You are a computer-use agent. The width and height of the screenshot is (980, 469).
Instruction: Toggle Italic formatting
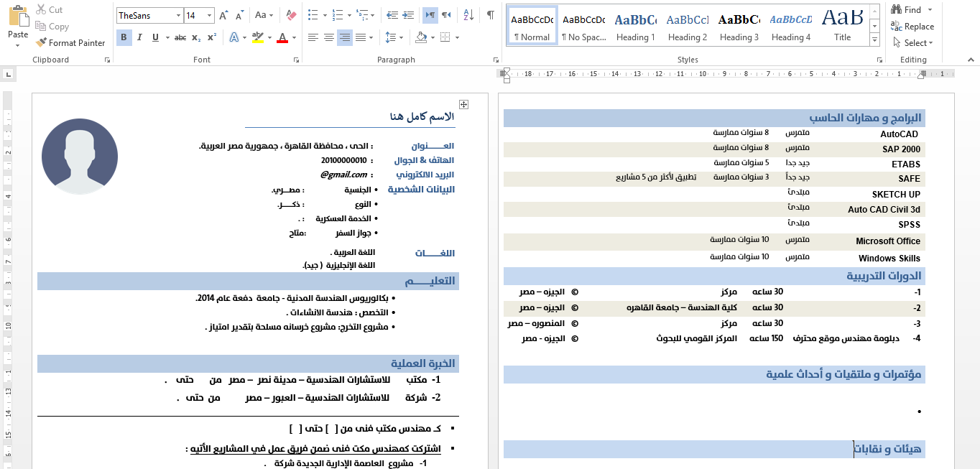click(139, 38)
